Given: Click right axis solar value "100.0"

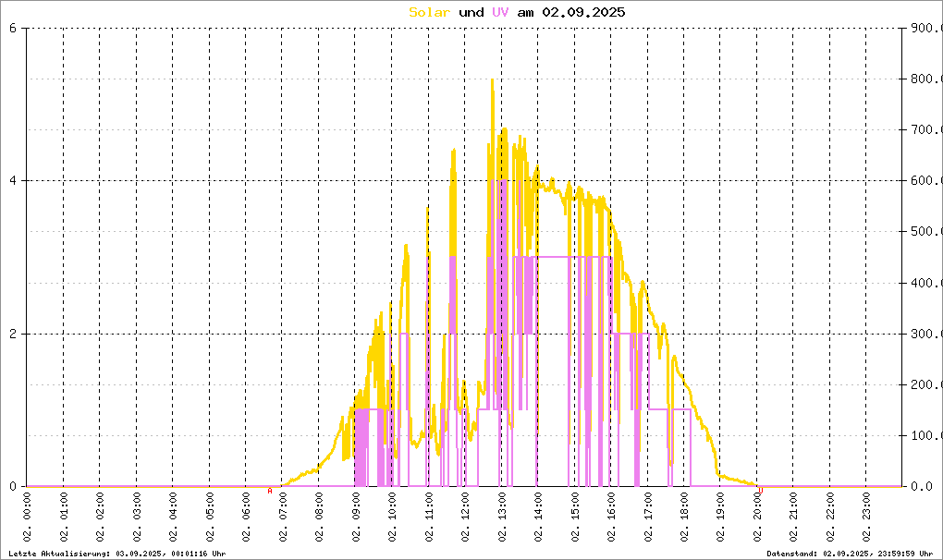Looking at the screenshot, I should pyautogui.click(x=925, y=435).
